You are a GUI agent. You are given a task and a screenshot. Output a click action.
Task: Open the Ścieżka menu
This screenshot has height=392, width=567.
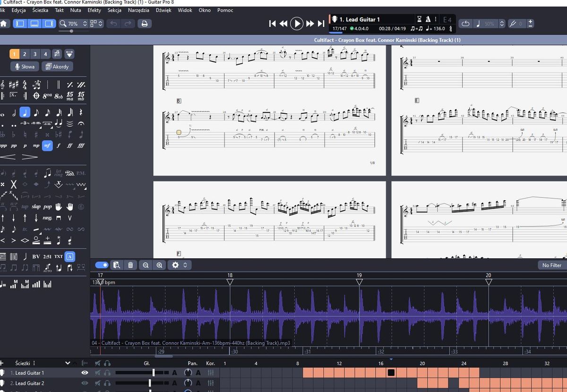(40, 10)
